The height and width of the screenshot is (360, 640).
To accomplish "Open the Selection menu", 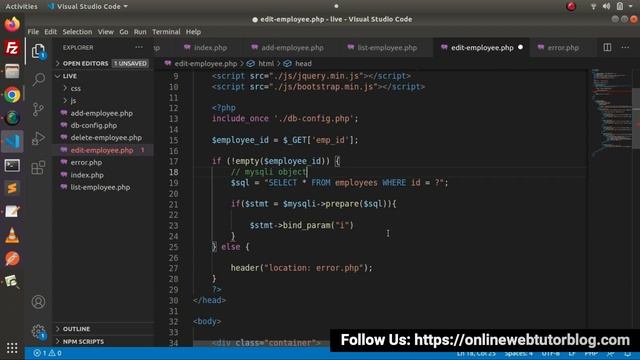I will [x=77, y=31].
